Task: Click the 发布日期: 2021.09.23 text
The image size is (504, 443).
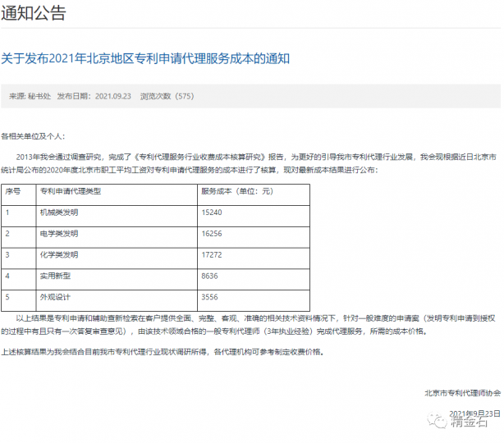Action: tap(94, 96)
